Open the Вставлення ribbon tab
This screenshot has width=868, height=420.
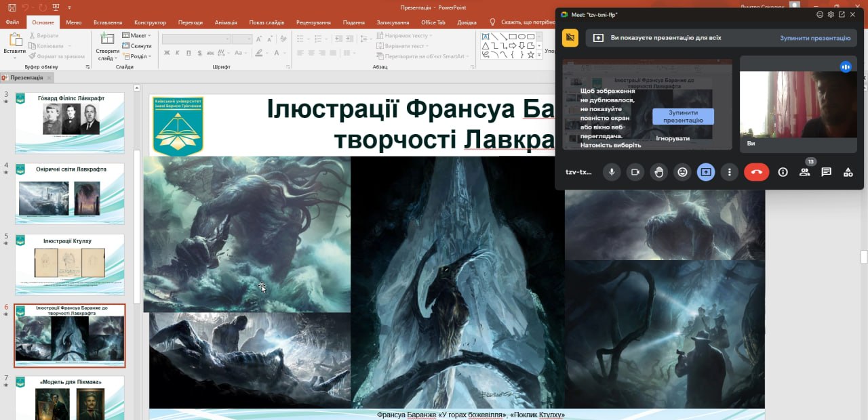108,22
